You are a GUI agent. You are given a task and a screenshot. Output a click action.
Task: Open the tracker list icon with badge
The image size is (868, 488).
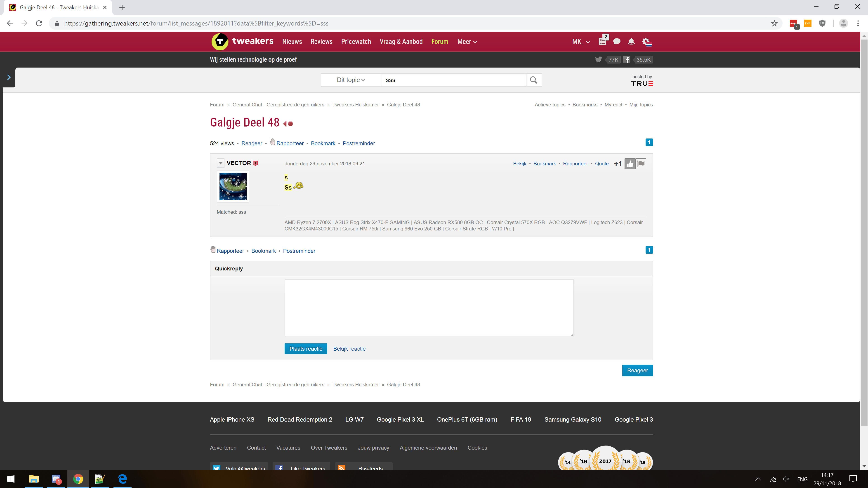[602, 41]
